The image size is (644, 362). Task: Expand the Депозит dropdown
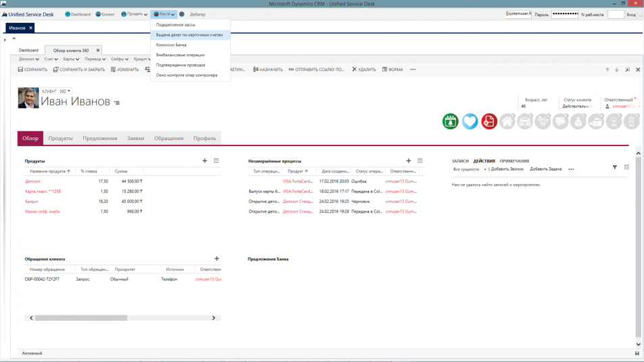(x=28, y=59)
